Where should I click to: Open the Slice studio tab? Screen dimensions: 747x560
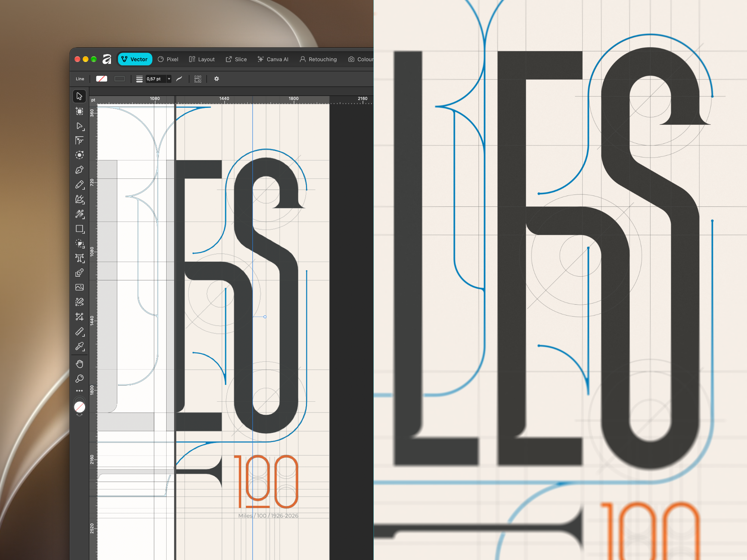tap(236, 59)
